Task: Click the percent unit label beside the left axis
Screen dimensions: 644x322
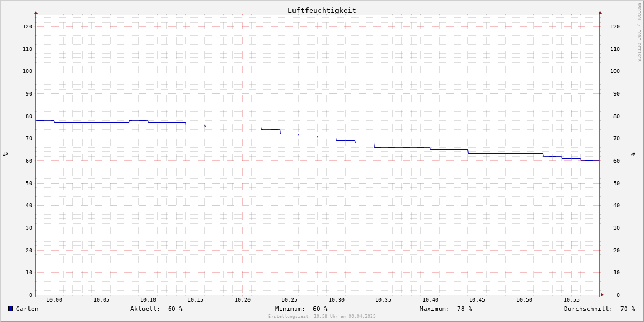Action: [5, 154]
